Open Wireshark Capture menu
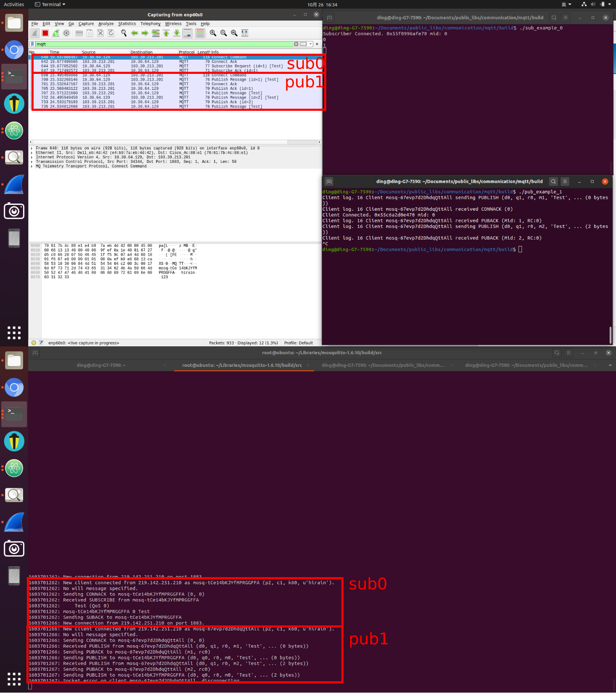Viewport: 616px width, 693px height. [86, 24]
